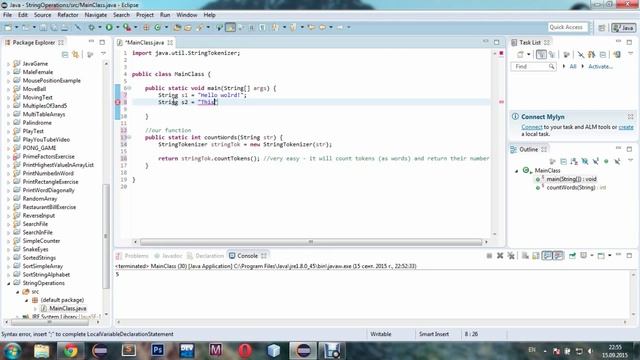Toggle Link with Editor in Package Explorer
The height and width of the screenshot is (360, 640).
(76, 54)
